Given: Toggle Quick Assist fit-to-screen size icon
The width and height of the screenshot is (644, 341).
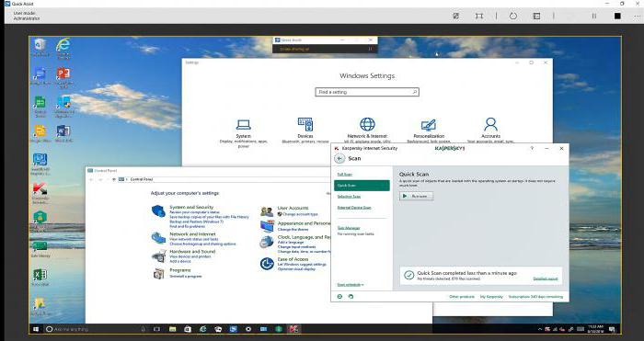Looking at the screenshot, I should click(479, 16).
